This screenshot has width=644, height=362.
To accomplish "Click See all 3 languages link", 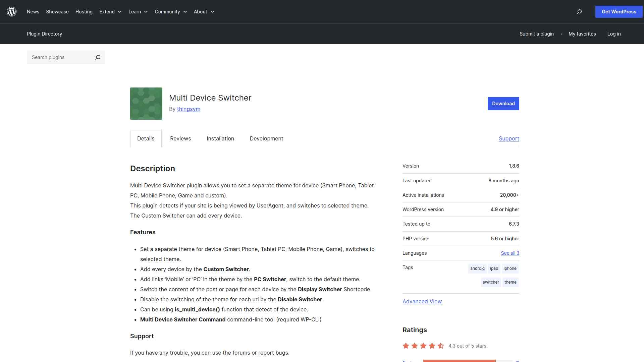I will (x=510, y=253).
